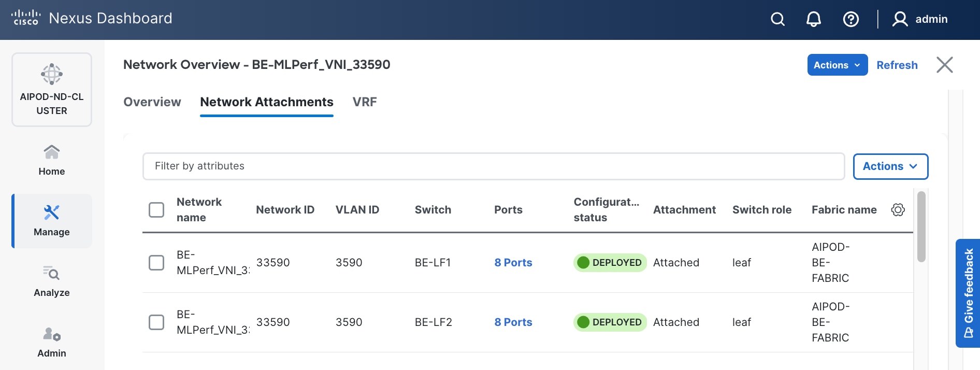This screenshot has width=980, height=370.
Task: Open the help question mark icon
Action: tap(851, 19)
